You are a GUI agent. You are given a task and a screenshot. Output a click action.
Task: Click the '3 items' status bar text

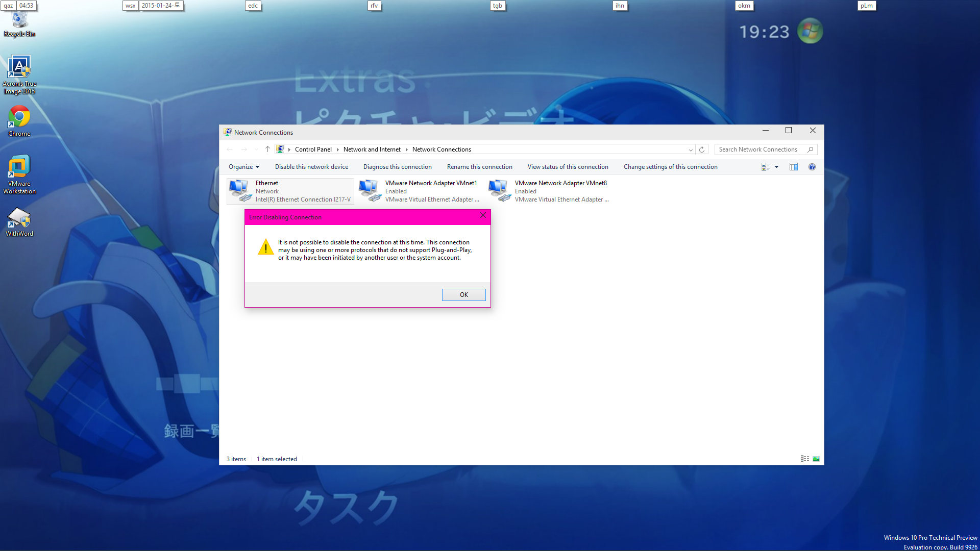click(x=236, y=459)
